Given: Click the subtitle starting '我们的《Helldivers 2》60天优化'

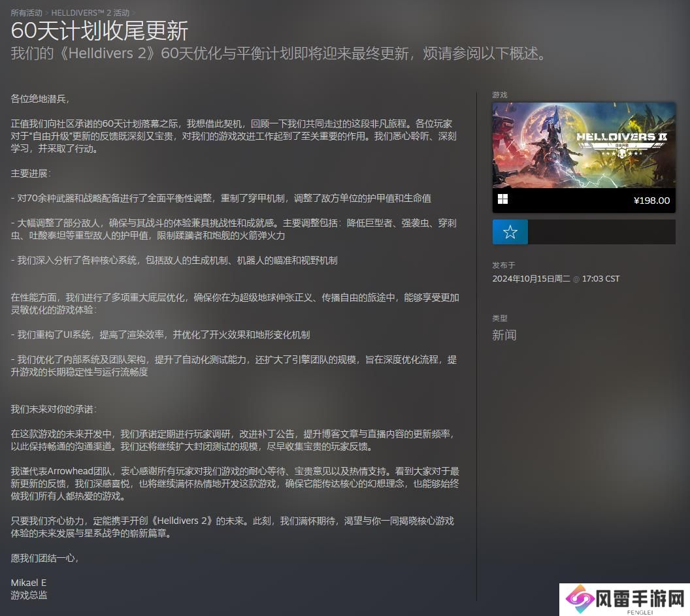Looking at the screenshot, I should click(x=278, y=54).
